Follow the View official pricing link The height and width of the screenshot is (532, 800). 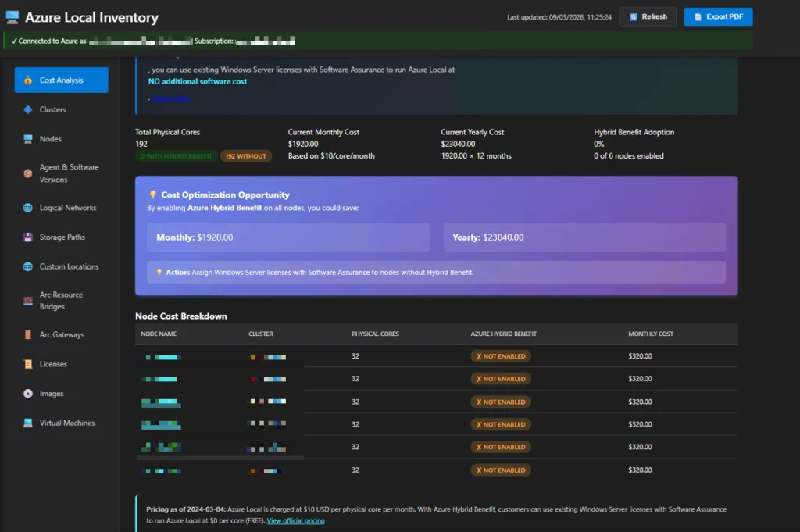(x=295, y=520)
